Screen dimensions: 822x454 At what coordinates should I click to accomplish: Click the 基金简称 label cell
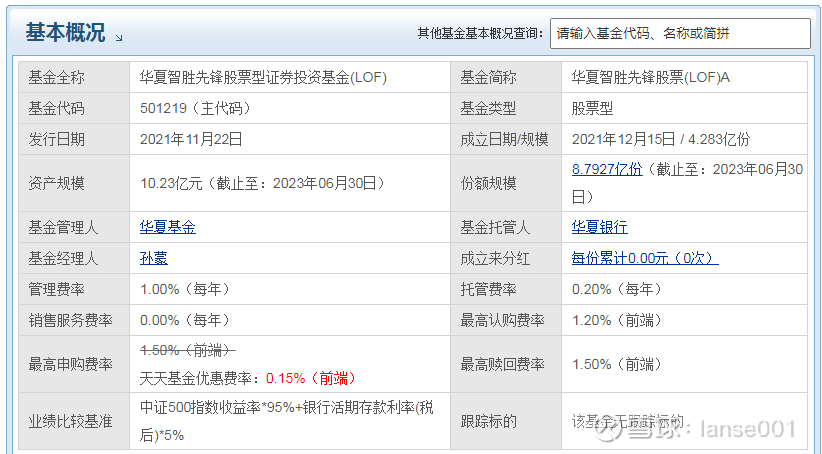tap(506, 78)
